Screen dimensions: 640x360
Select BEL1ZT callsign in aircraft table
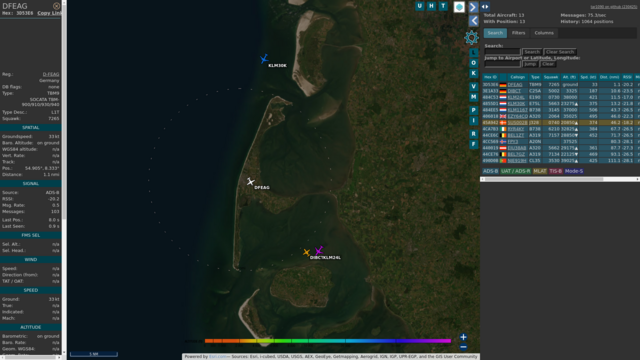516,135
